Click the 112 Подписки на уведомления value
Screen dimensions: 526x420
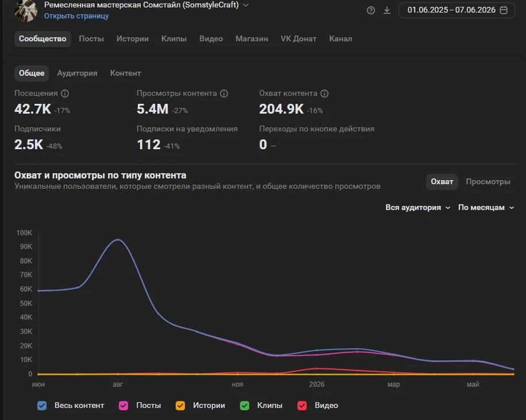coord(149,145)
